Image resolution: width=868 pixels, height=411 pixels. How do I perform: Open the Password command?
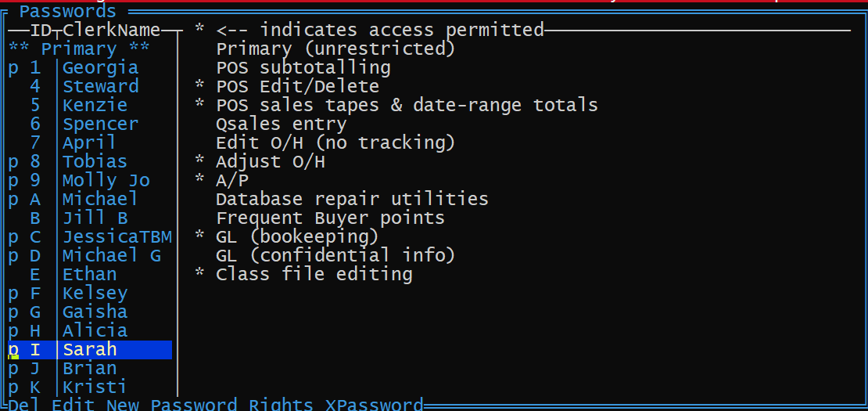[x=194, y=405]
